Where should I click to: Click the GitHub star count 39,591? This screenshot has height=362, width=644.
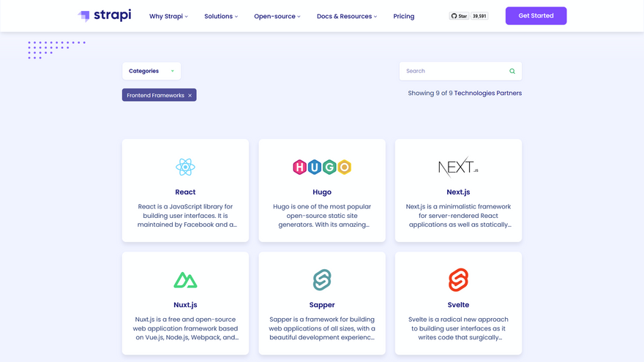pyautogui.click(x=480, y=15)
